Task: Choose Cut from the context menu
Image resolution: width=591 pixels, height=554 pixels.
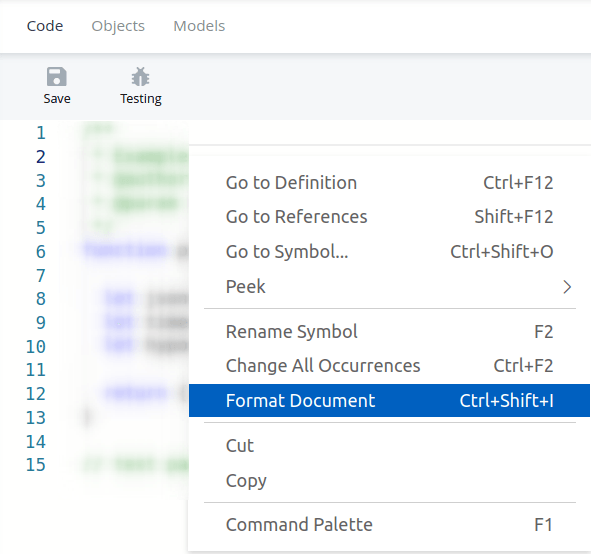Action: click(389, 445)
